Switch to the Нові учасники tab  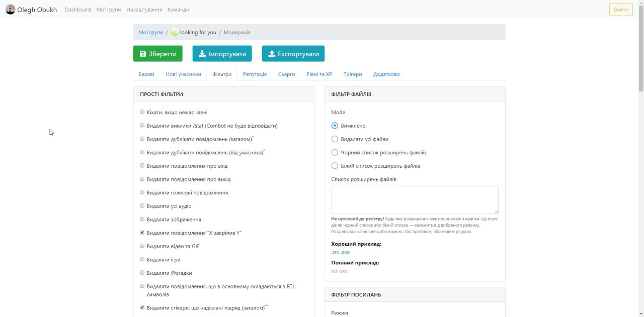(x=183, y=74)
